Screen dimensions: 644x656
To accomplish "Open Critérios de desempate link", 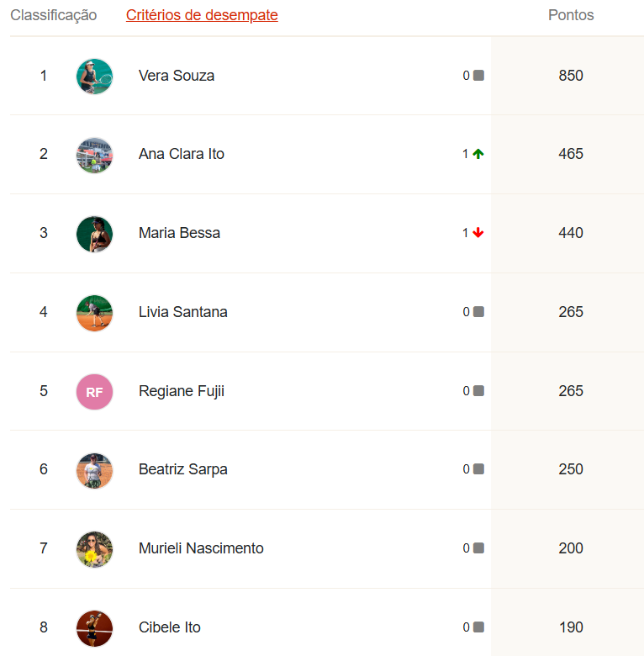I will click(202, 15).
